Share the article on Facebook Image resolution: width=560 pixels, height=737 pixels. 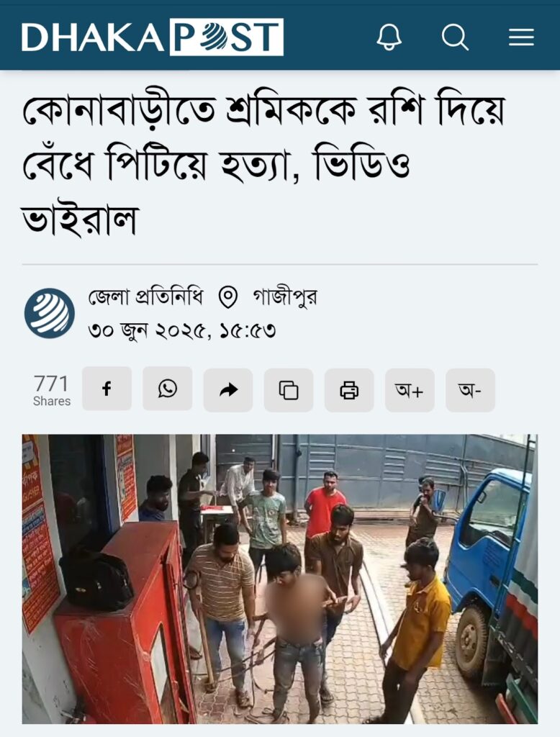coord(107,389)
